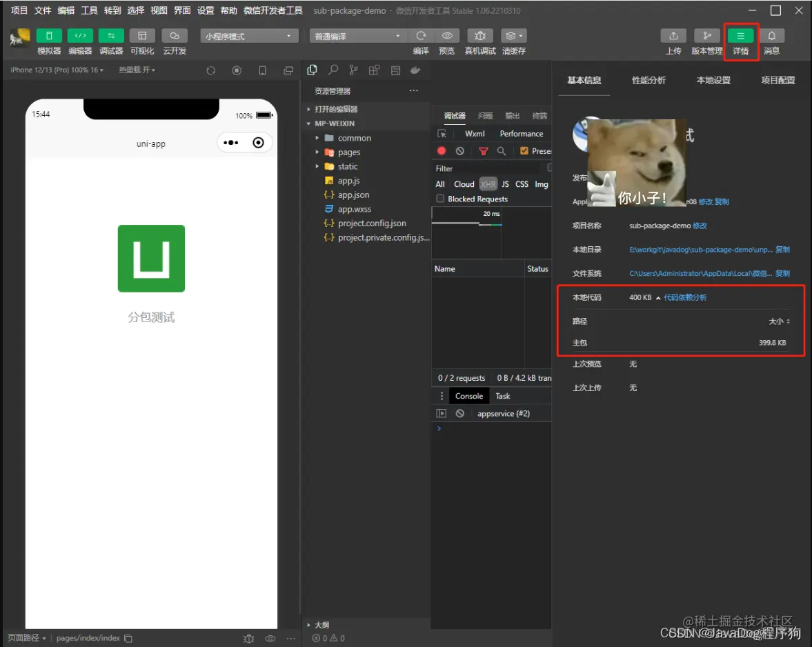812x647 pixels.
Task: Detach the simulator window
Action: (288, 70)
